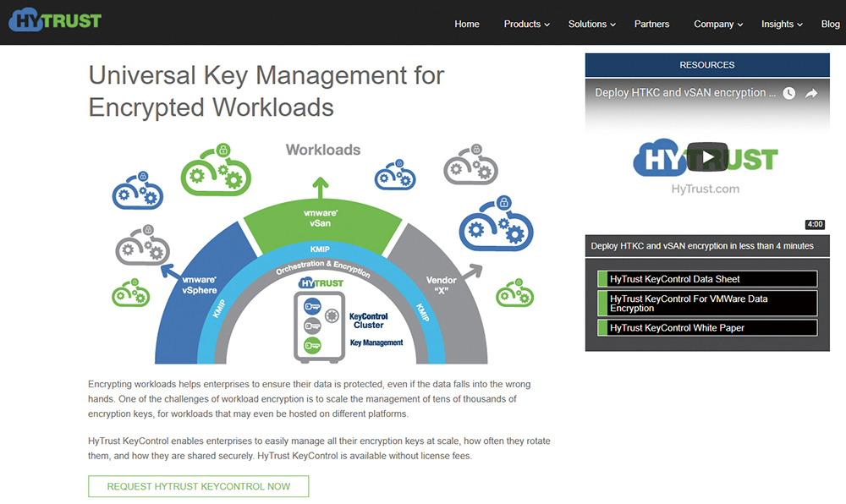Click the HyTrust logo inside the diagram
Screen dimensions: 846x504
tap(321, 283)
